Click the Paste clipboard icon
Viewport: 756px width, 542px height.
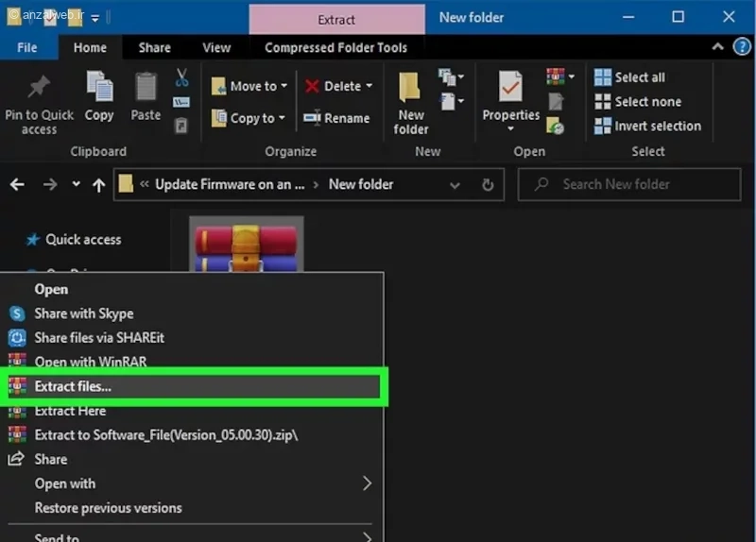(x=146, y=88)
